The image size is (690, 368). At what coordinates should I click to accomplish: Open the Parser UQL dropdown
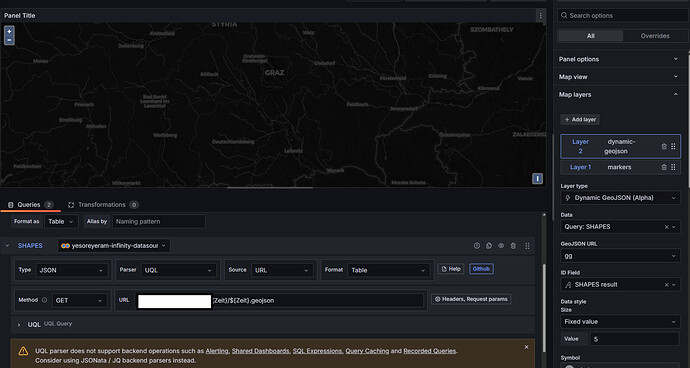(x=179, y=270)
